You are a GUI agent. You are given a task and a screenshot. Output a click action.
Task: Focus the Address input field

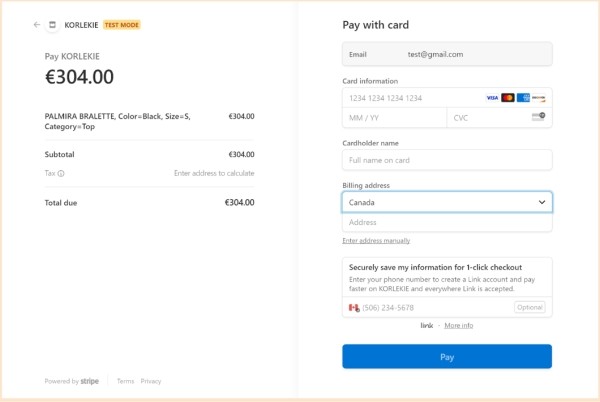click(x=447, y=222)
